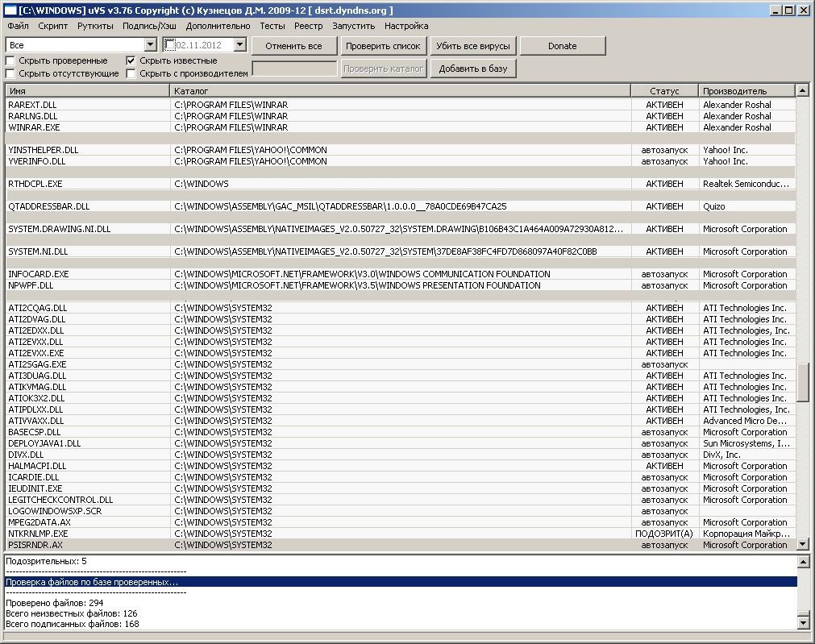815x644 pixels.
Task: Select the suspicious NTKRNLMP.EXE row
Action: [400, 534]
